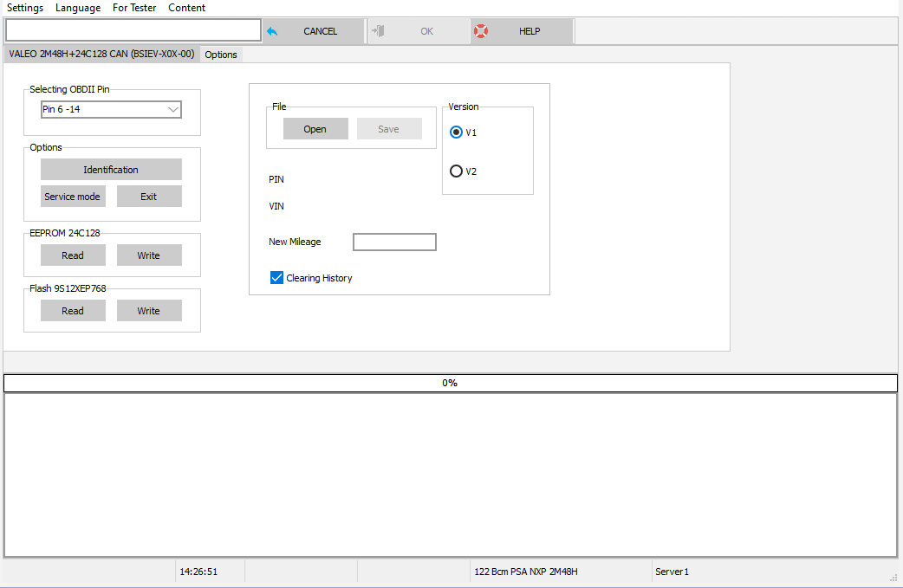Click the 0% progress bar
The image size is (903, 588).
point(450,383)
